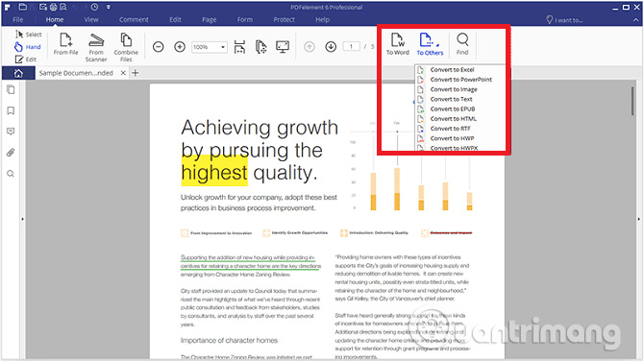Viewport: 644px width, 361px height.
Task: Click the clock history icon in title bar
Action: click(94, 7)
